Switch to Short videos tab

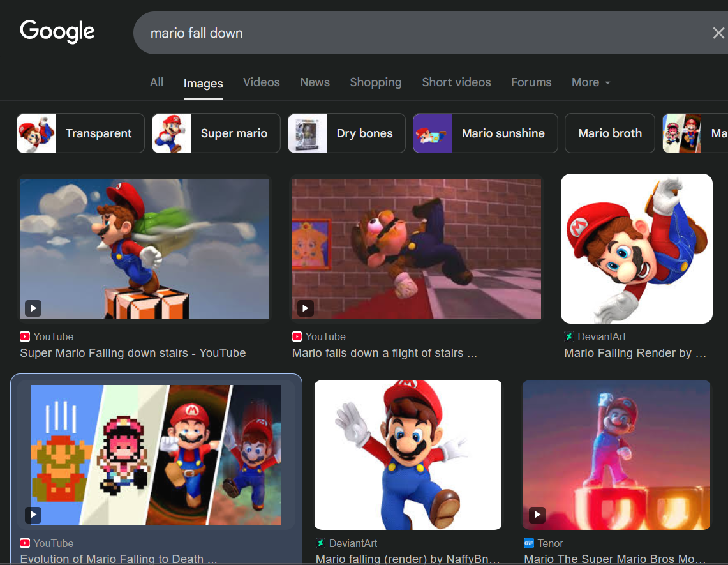(456, 82)
